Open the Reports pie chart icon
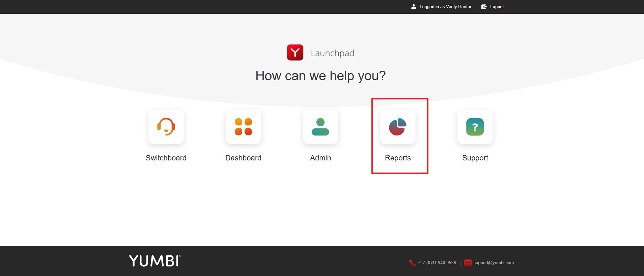Image resolution: width=644 pixels, height=276 pixels. click(x=398, y=127)
